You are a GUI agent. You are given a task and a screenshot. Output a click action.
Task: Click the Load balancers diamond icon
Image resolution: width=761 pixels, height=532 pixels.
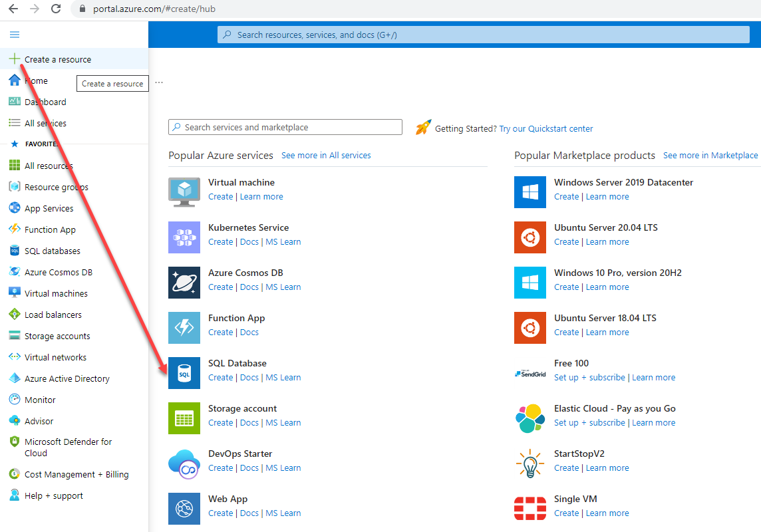15,315
